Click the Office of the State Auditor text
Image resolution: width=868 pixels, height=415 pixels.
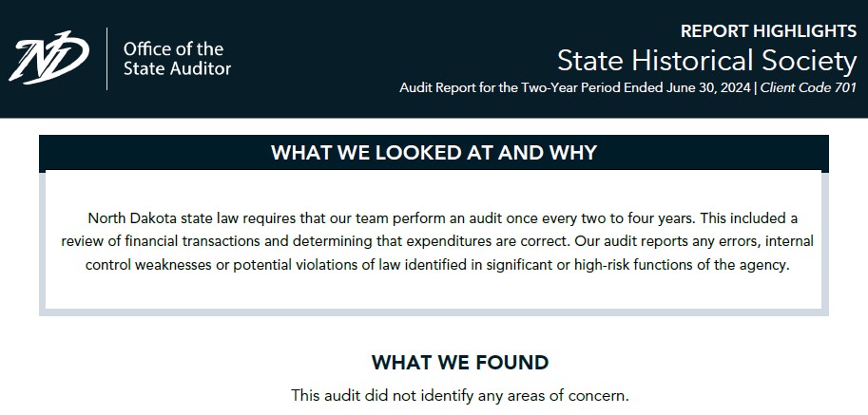coord(177,59)
